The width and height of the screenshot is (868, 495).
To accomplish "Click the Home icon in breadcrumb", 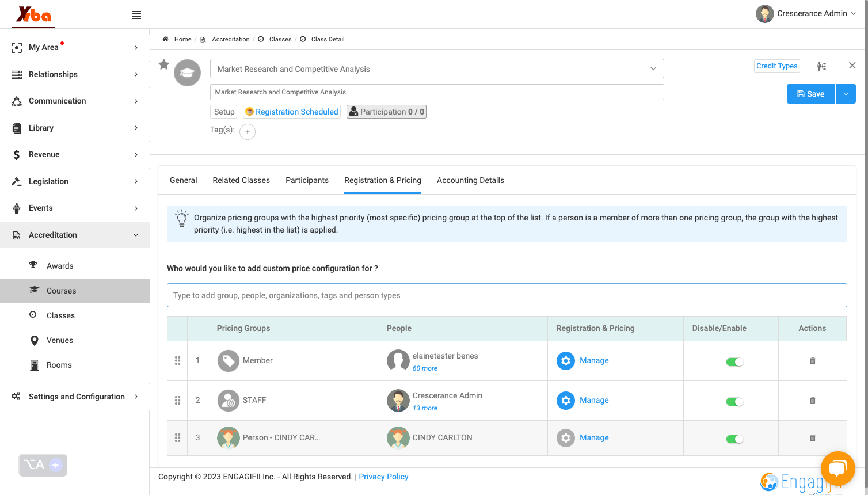I will (165, 39).
